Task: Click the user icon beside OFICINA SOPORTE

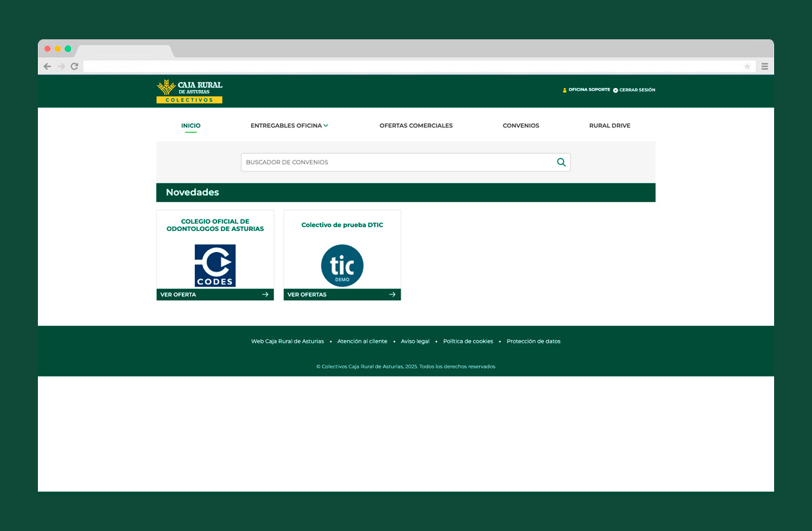Action: click(x=564, y=89)
